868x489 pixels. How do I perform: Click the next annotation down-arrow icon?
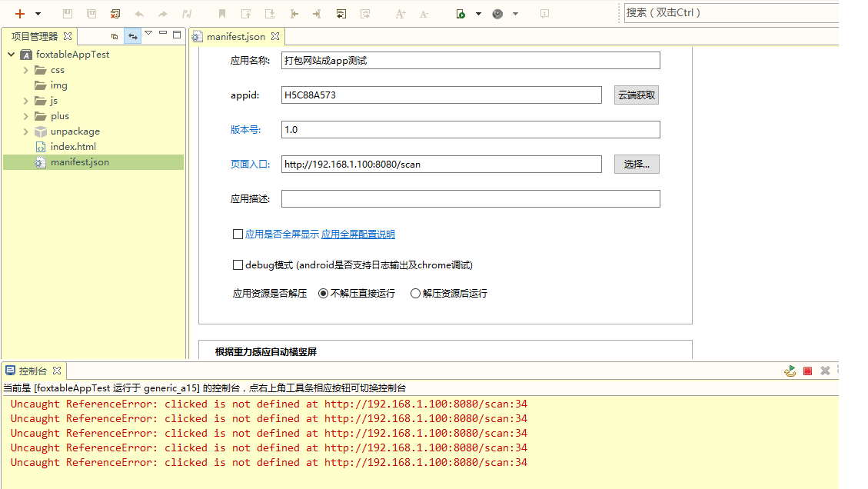tap(270, 14)
